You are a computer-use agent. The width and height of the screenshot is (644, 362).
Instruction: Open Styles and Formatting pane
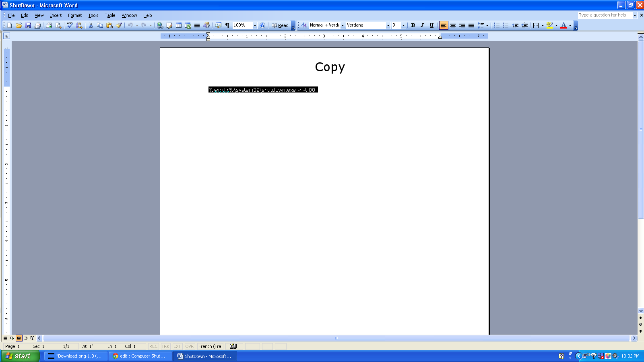(304, 25)
